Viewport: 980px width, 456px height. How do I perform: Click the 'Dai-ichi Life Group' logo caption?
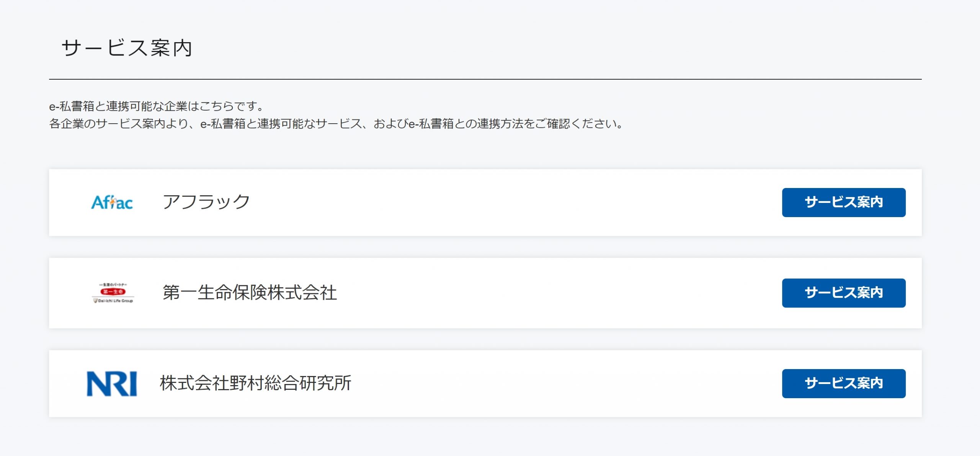[x=114, y=301]
